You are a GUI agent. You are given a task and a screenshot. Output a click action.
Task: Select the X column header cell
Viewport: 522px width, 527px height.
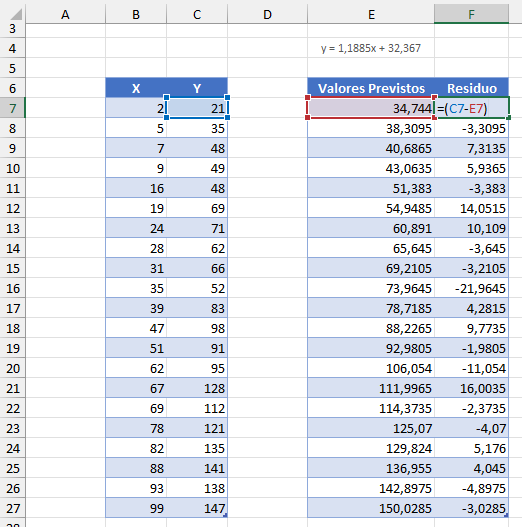(136, 88)
